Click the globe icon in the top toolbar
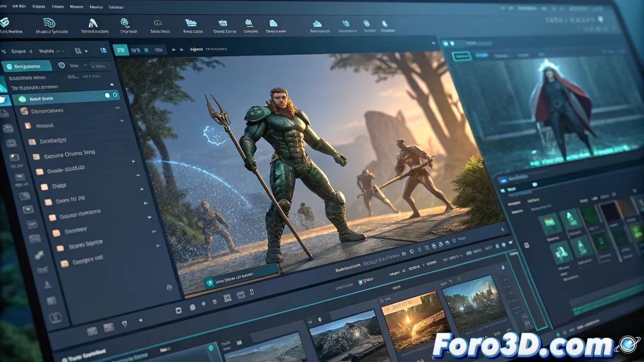Screen dimensions: 644x362 point(125,23)
